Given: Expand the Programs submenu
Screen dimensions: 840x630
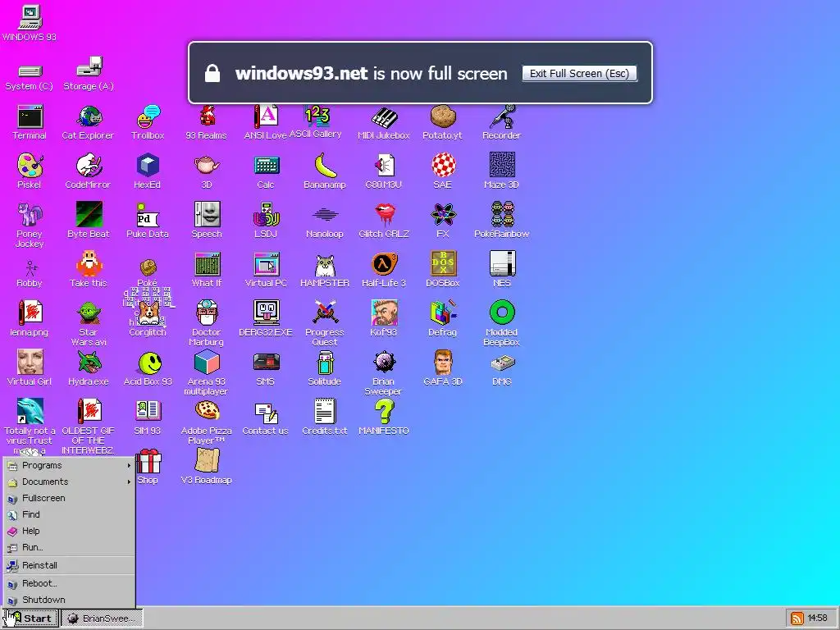Looking at the screenshot, I should click(69, 466).
